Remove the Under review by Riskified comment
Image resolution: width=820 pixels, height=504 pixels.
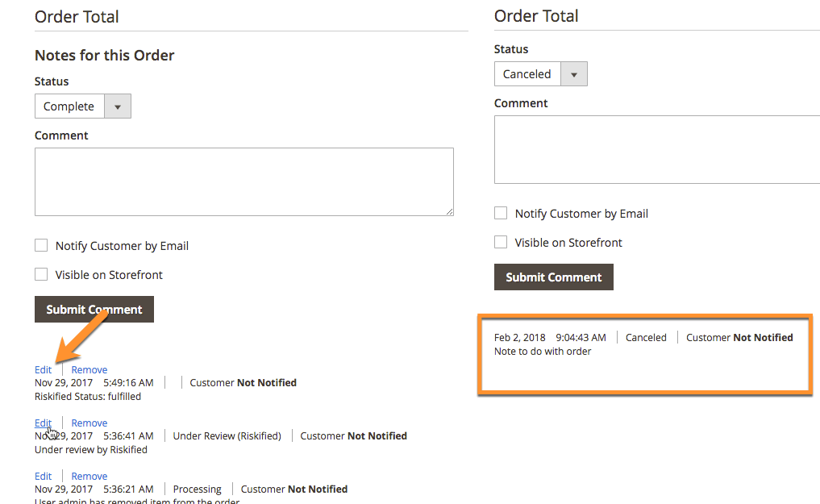point(89,423)
